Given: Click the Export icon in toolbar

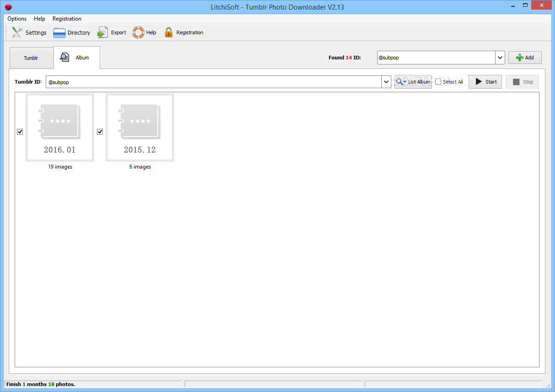Looking at the screenshot, I should tap(103, 32).
